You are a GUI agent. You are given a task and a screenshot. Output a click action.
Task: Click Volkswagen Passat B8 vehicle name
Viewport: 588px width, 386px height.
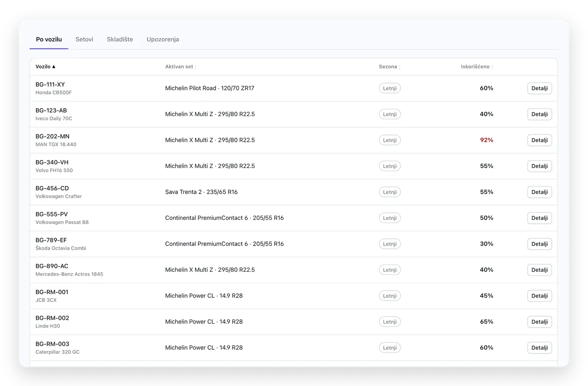(x=62, y=222)
